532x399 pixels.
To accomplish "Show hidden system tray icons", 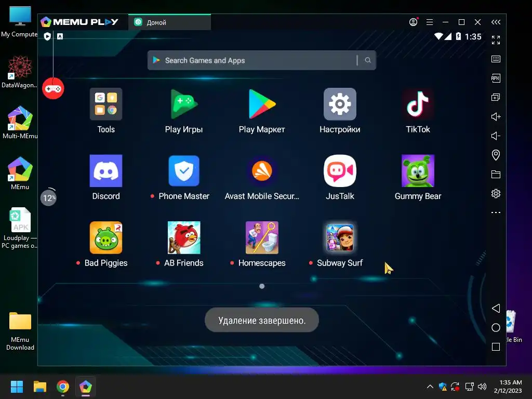I will point(430,387).
